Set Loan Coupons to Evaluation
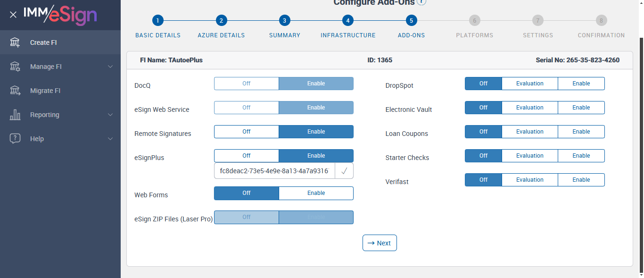Image resolution: width=644 pixels, height=278 pixels. [530, 132]
